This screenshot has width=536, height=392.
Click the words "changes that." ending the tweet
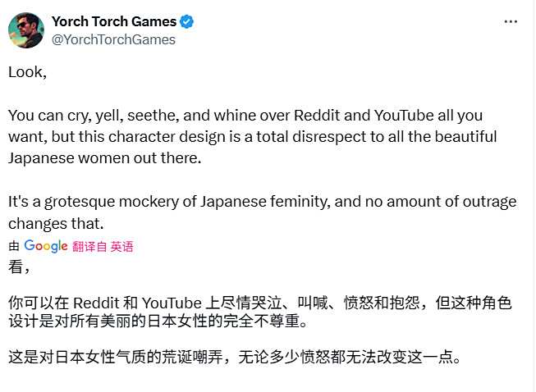tap(57, 223)
